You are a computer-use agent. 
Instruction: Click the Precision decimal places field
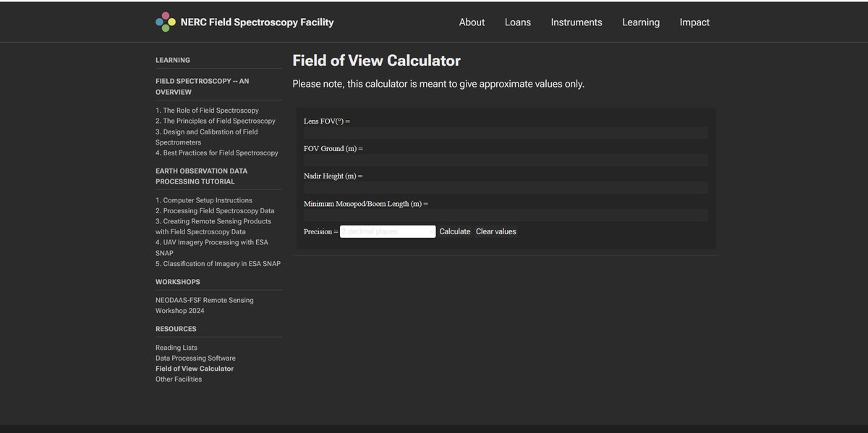click(388, 231)
